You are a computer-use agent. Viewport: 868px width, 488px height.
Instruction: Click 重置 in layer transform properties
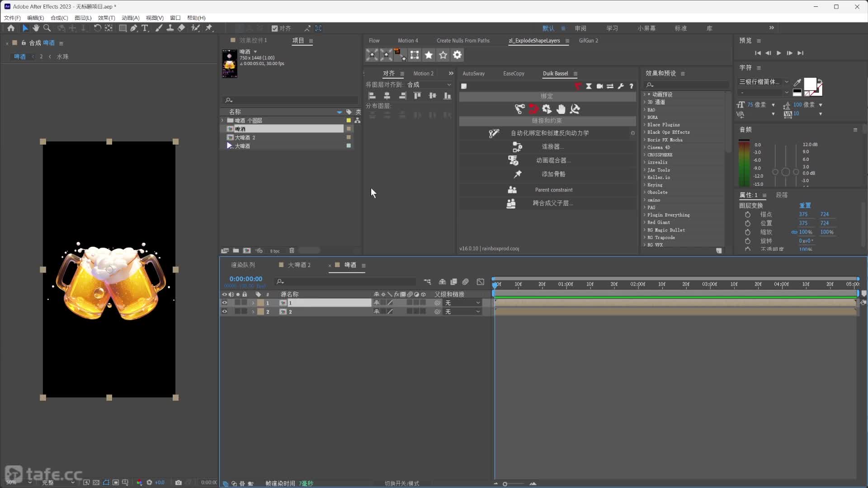tap(805, 206)
